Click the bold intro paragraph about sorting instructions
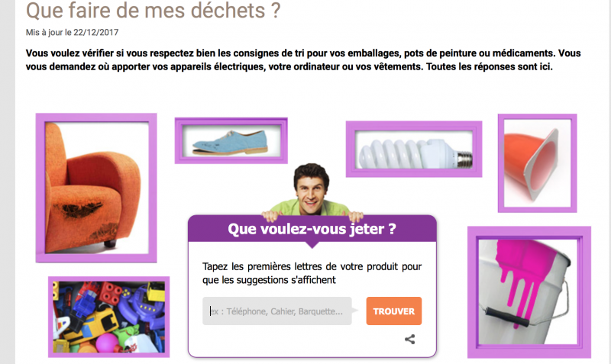 tap(303, 60)
